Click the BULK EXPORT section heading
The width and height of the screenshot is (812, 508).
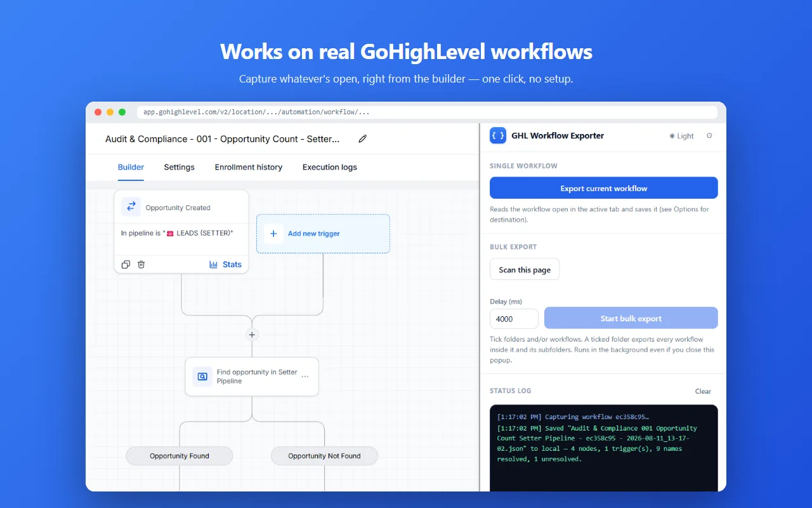[513, 247]
